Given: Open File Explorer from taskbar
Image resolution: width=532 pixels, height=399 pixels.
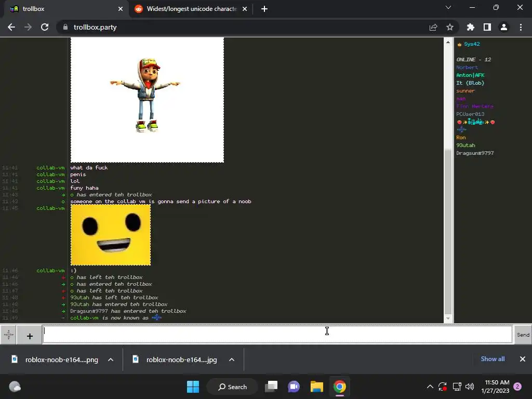Looking at the screenshot, I should tap(317, 387).
